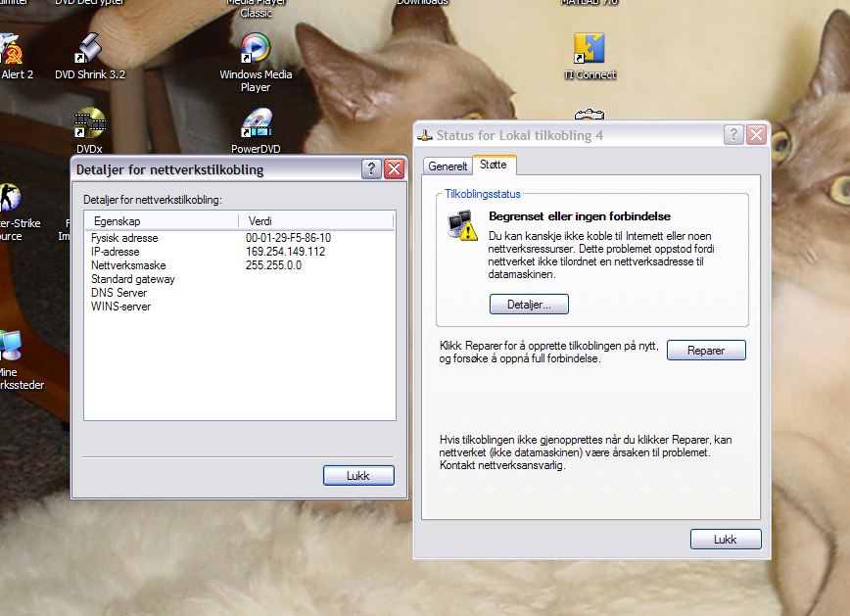Click the Verdi column header
850x616 pixels.
tap(316, 221)
